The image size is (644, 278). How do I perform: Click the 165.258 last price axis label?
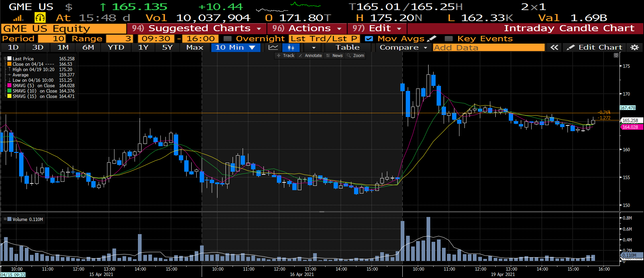point(631,120)
